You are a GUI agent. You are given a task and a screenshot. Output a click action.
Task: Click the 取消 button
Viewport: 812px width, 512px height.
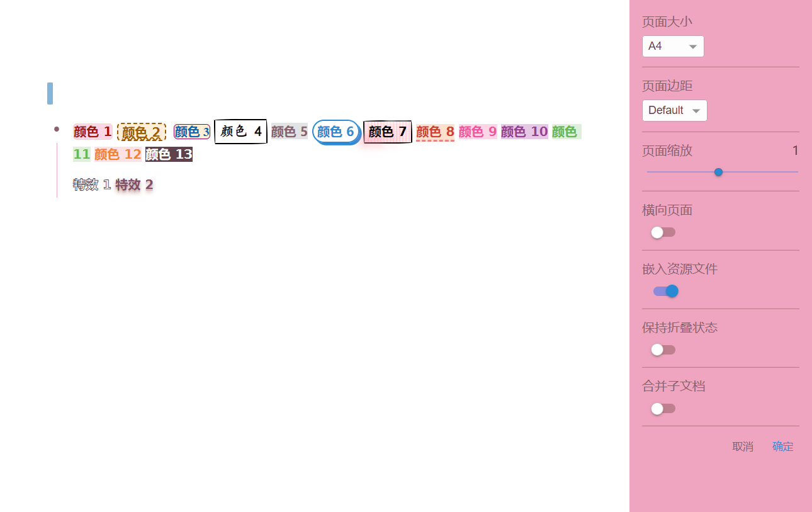click(743, 447)
